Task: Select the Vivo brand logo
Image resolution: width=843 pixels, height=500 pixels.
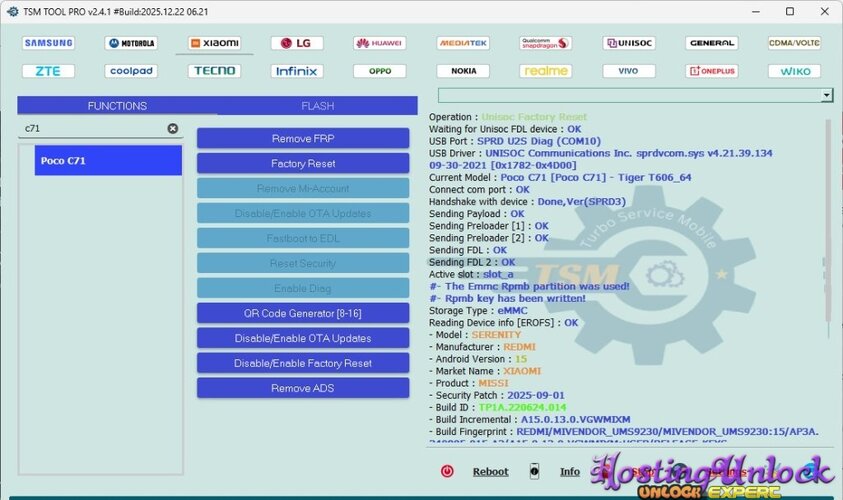Action: point(629,71)
